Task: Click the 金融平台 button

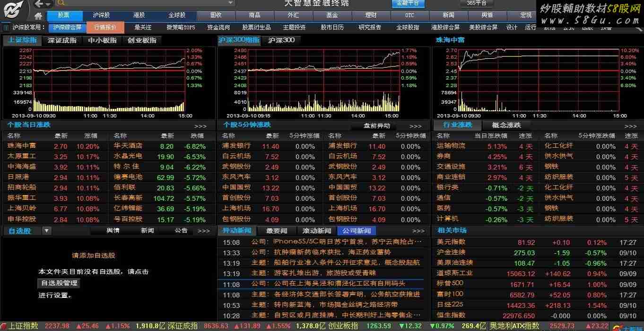Action: click(408, 3)
